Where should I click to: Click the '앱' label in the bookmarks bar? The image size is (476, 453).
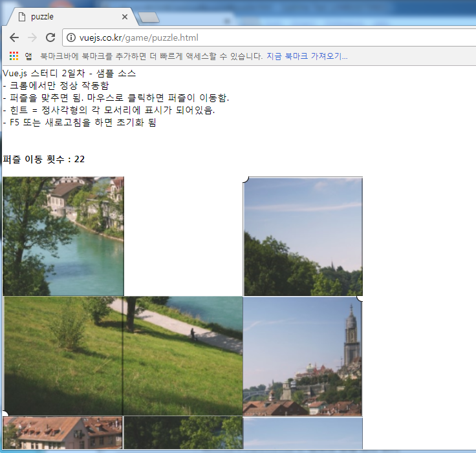[x=28, y=56]
